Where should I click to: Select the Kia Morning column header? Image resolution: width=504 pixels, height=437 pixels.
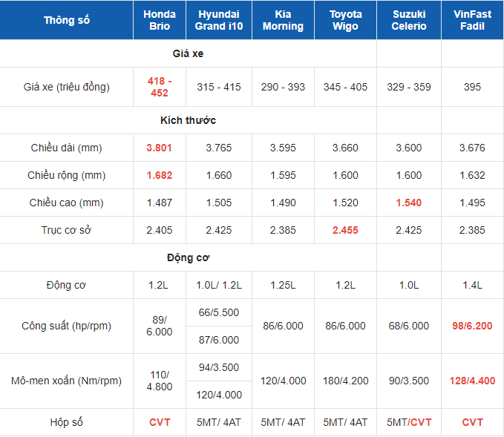click(x=283, y=20)
